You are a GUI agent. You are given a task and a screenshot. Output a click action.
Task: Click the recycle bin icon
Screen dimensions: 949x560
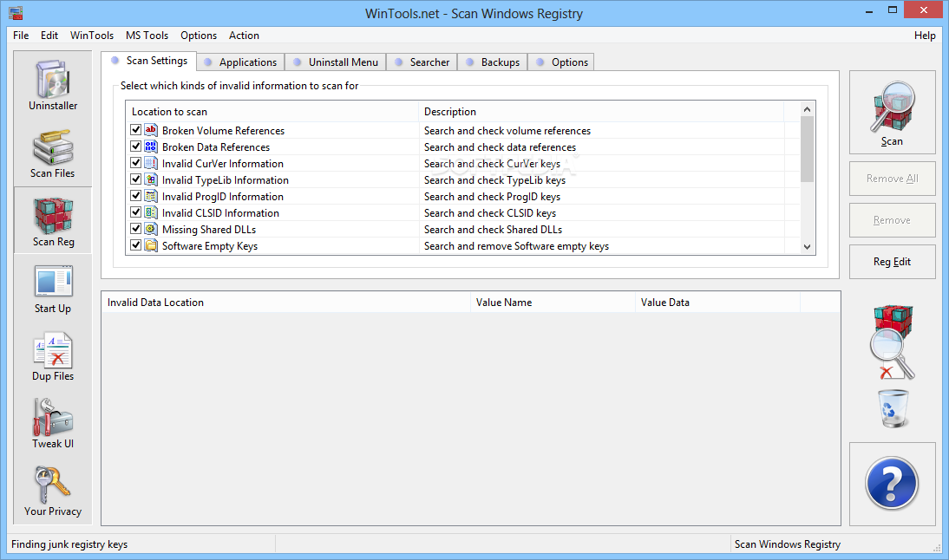893,409
